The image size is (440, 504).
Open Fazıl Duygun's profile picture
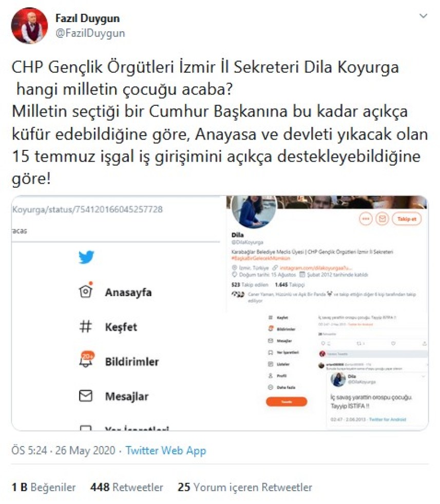[x=30, y=26]
